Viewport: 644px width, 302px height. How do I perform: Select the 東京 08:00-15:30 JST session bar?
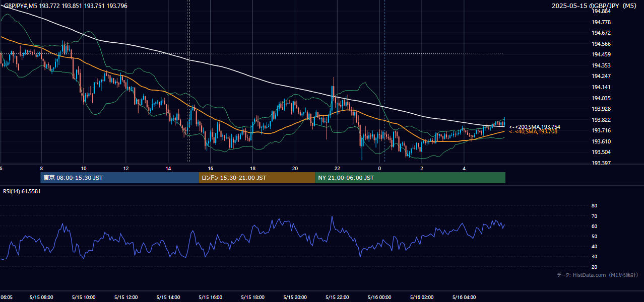[x=120, y=178]
